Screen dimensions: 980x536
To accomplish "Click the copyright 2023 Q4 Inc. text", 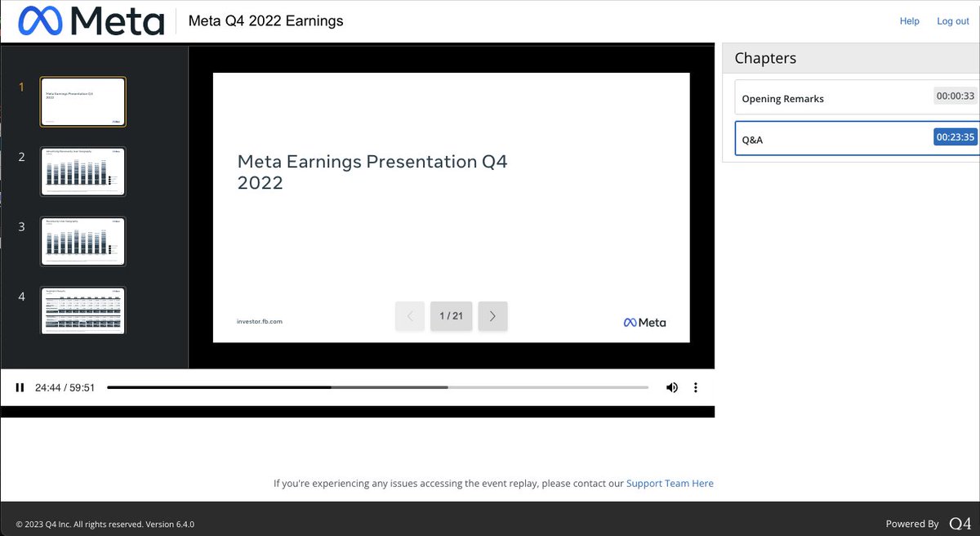I will (105, 524).
